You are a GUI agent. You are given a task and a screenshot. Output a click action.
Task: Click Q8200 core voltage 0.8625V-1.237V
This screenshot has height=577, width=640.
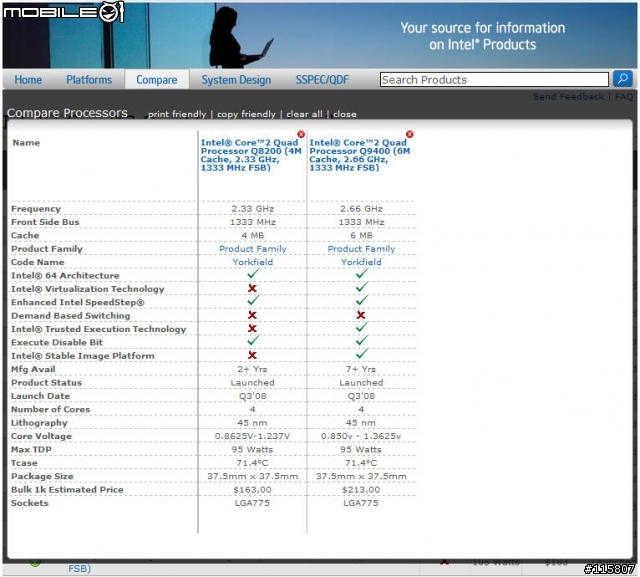pos(252,436)
